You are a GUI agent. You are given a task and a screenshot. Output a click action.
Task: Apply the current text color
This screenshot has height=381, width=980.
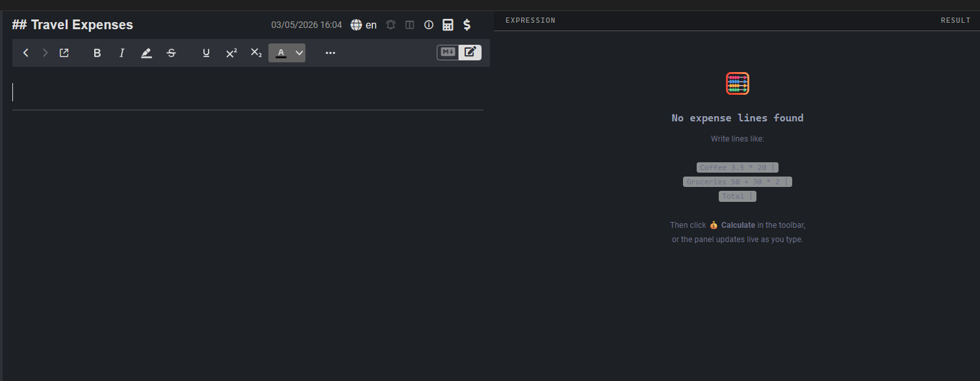pos(281,53)
